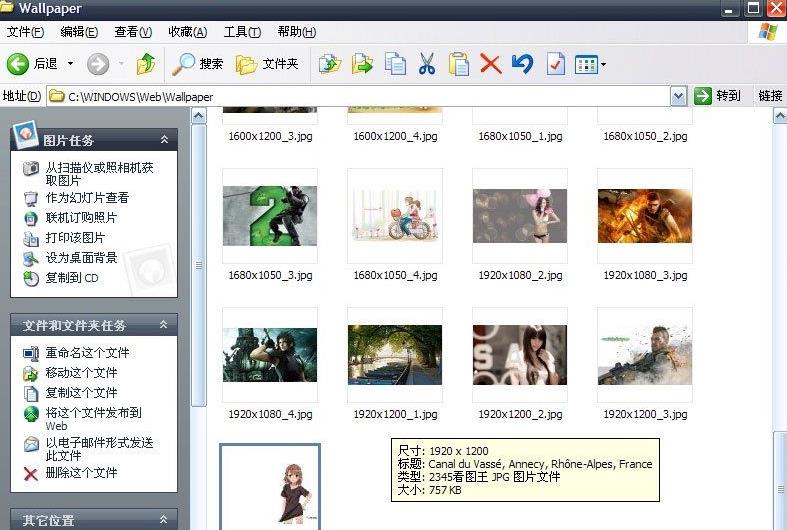Open the Back button history dropdown arrow

coord(70,64)
